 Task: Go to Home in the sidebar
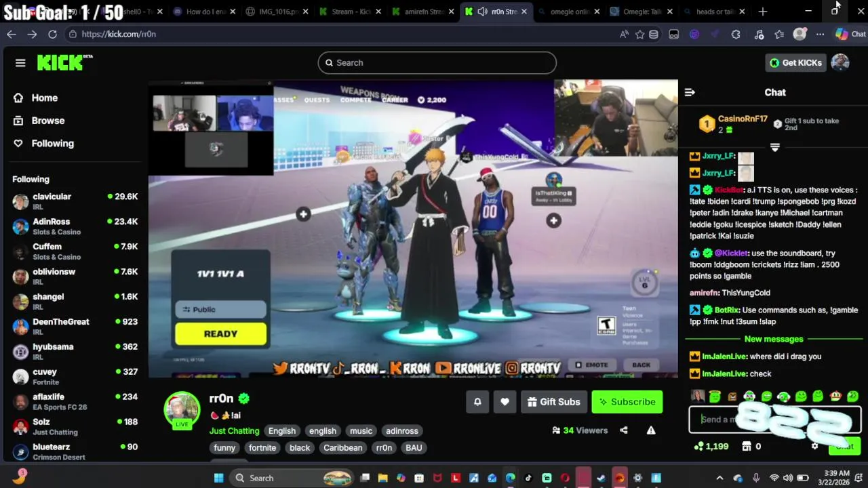click(x=44, y=98)
